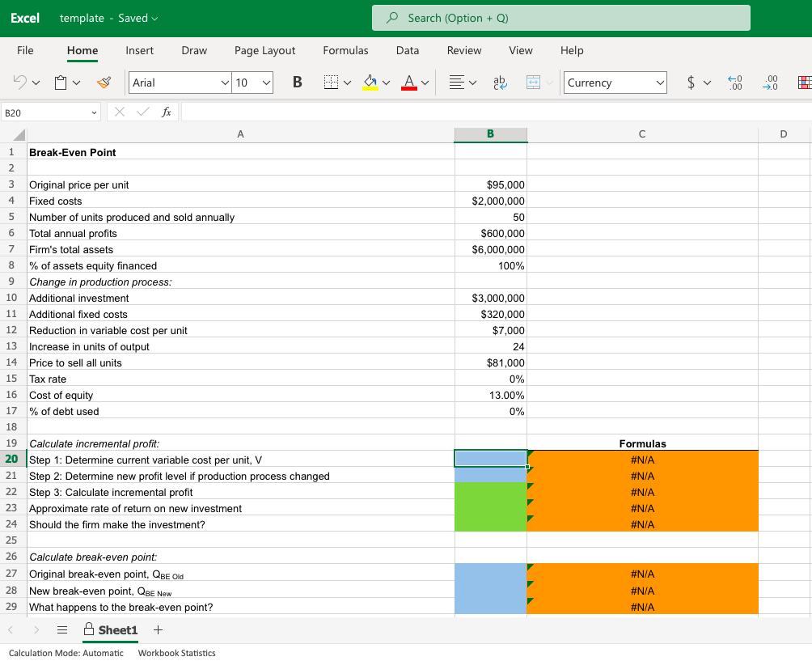
Task: Toggle Bold formatting
Action: pyautogui.click(x=297, y=83)
